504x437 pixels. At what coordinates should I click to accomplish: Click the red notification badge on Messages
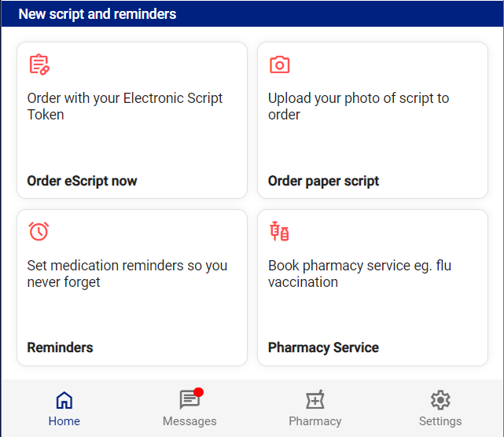tap(199, 392)
